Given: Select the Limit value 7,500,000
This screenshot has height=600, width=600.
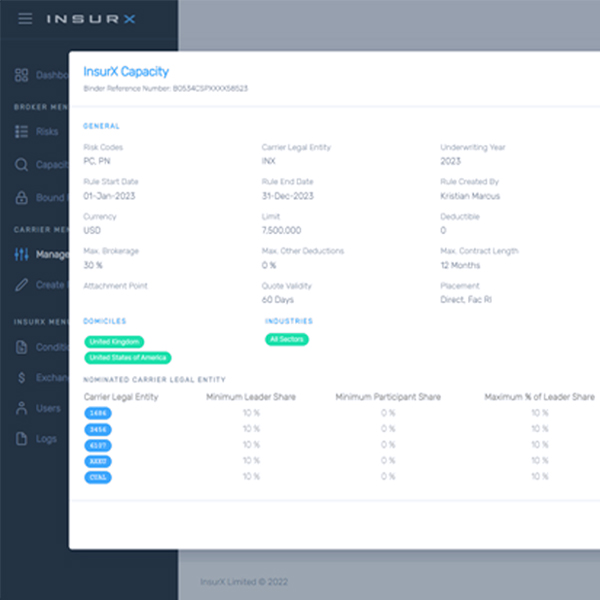Looking at the screenshot, I should tap(281, 230).
